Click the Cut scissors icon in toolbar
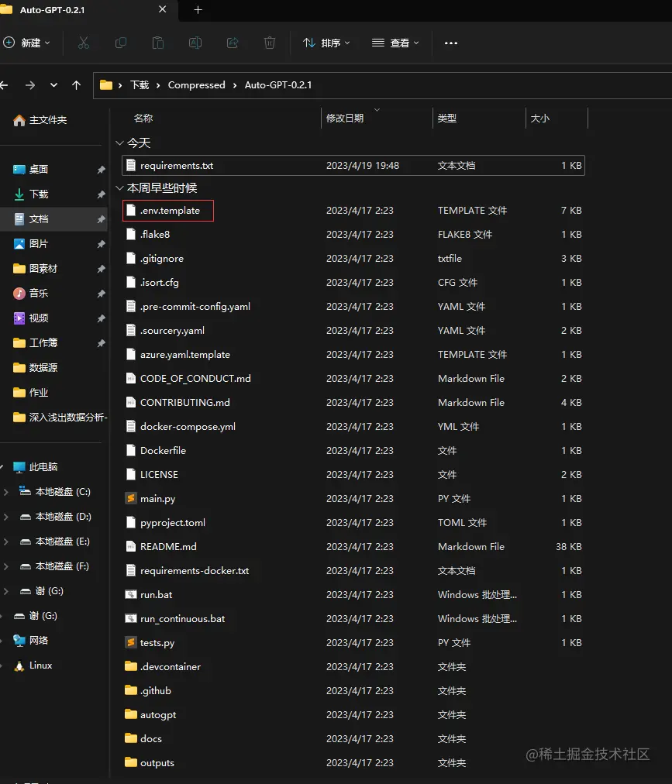672x784 pixels. click(84, 43)
